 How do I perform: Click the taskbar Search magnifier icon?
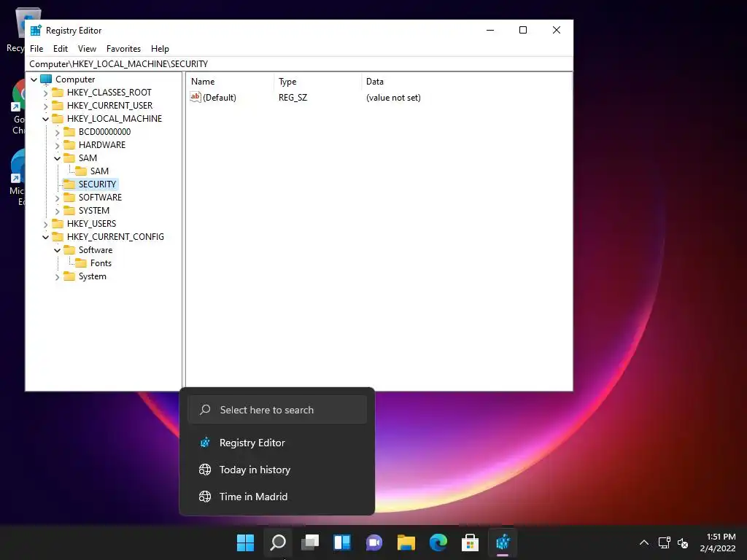(x=278, y=542)
